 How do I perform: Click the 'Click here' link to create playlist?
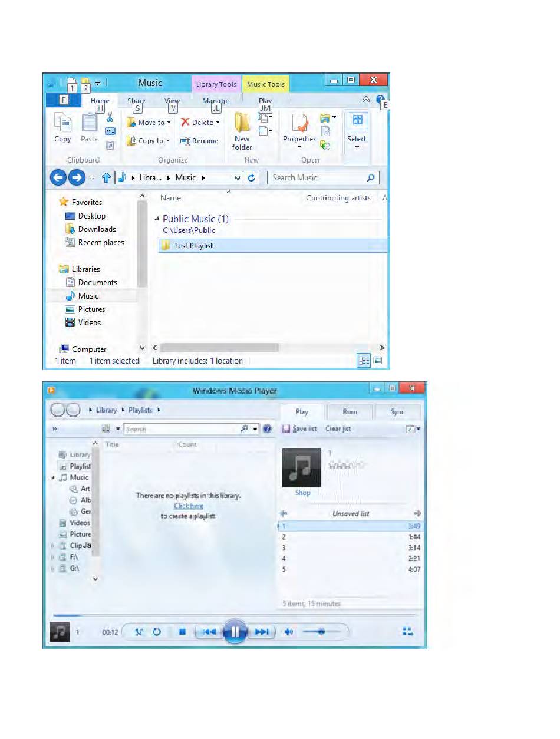pos(189,506)
